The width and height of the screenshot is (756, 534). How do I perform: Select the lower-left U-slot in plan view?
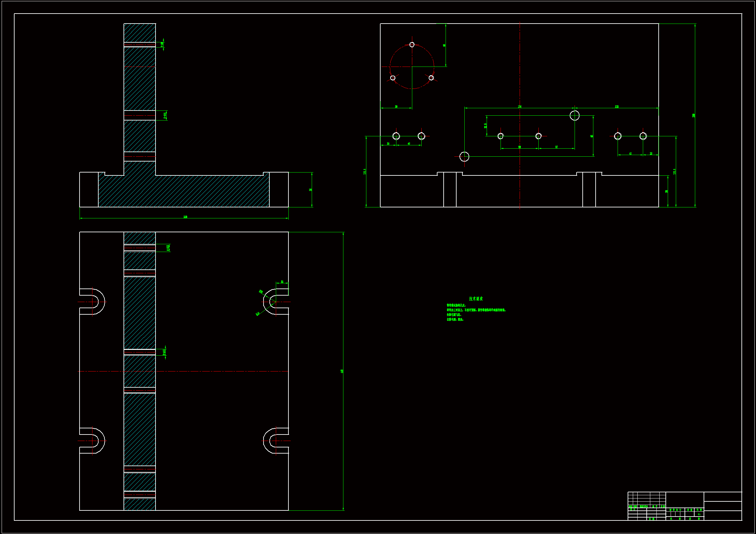tap(93, 441)
